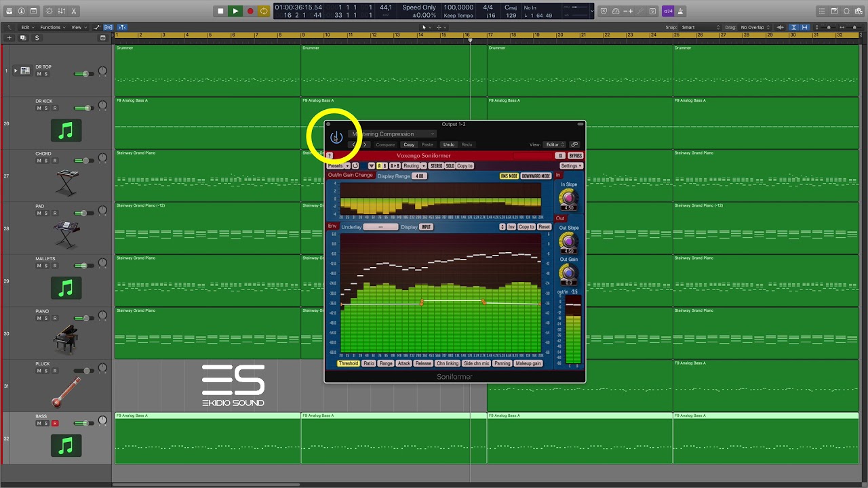
Task: Toggle Solo mode in control bar
Action: pyautogui.click(x=652, y=11)
